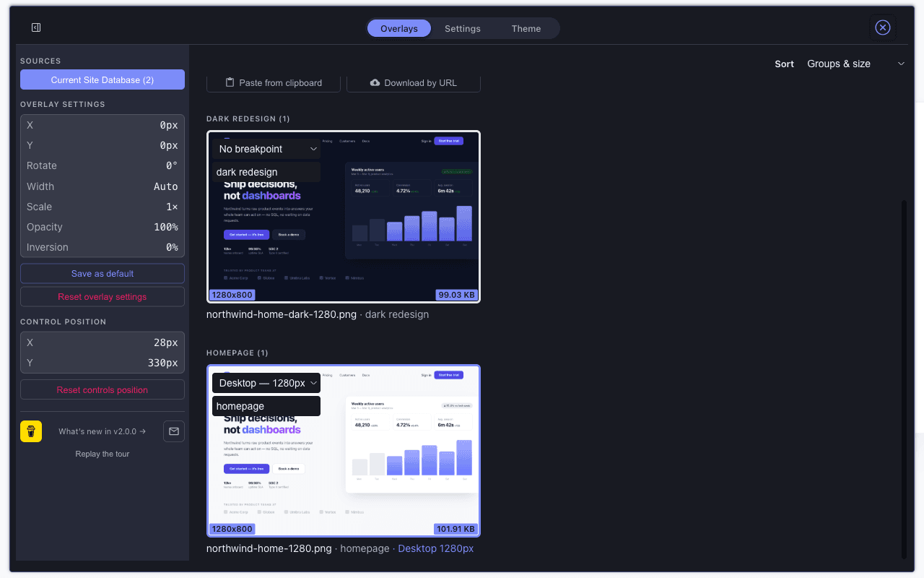Switch to the Overlays tab
Viewport: 924px width, 578px height.
399,28
